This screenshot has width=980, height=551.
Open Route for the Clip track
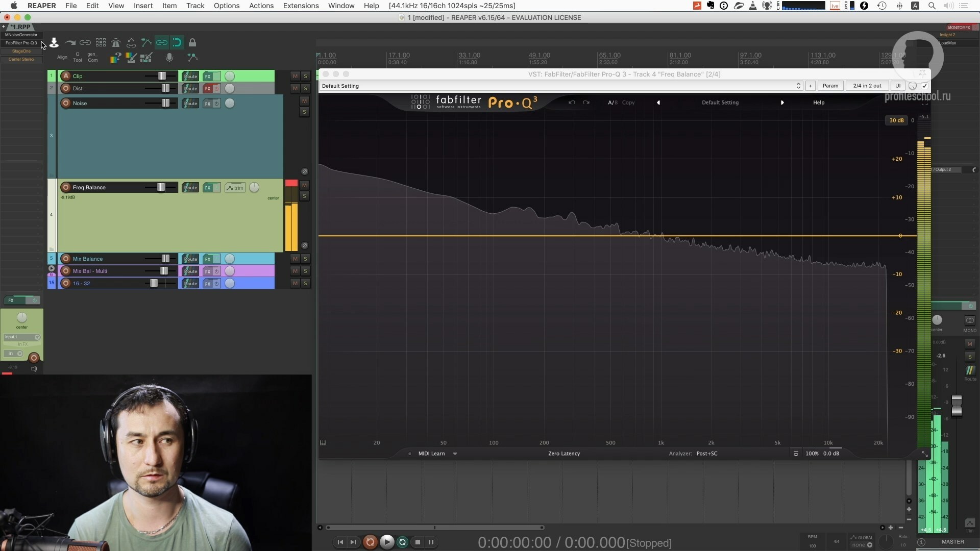click(190, 76)
